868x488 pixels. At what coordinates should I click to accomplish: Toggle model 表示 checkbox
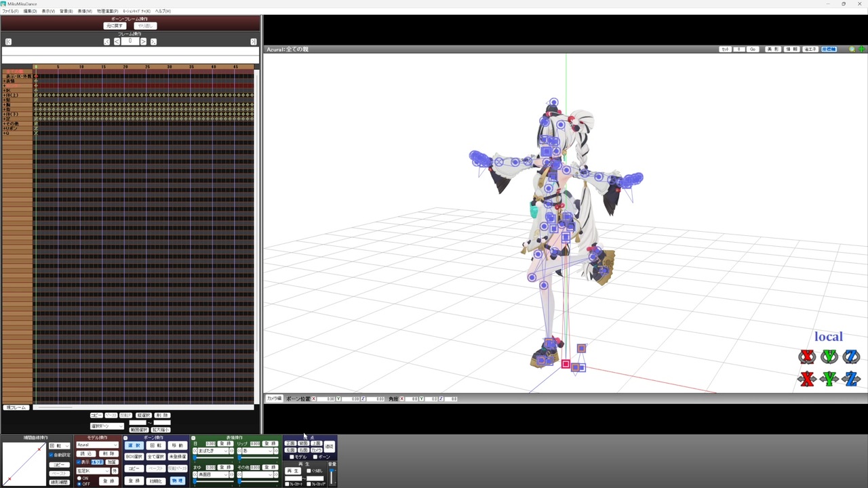[x=79, y=462]
